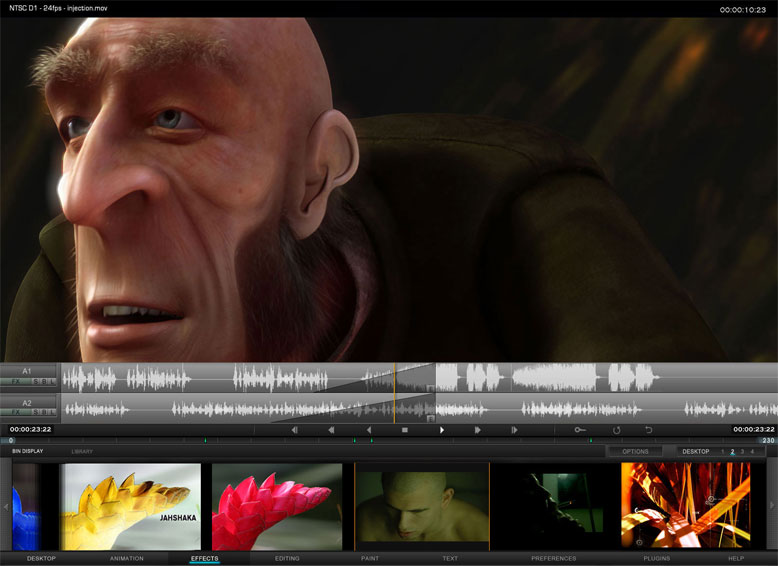Open the Plugins module
Viewport: 778px width, 566px height.
656,559
